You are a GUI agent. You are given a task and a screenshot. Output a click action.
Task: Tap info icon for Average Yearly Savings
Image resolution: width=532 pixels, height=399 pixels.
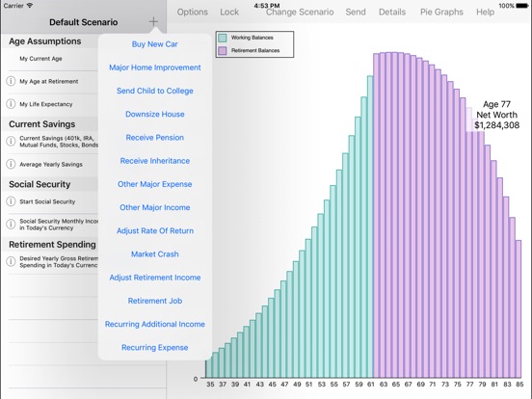pos(11,164)
